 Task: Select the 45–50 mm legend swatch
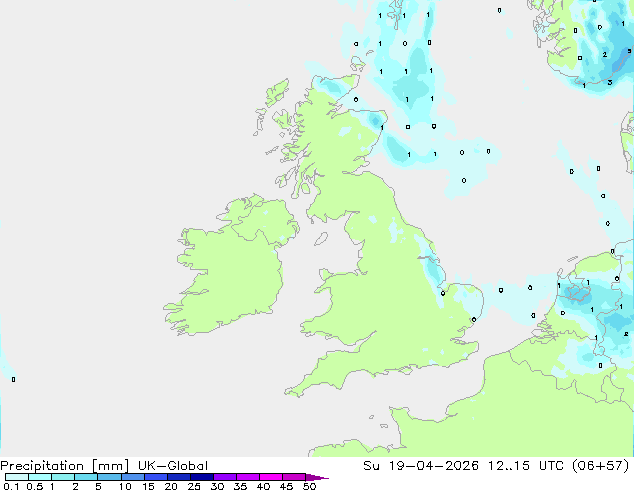(294, 477)
